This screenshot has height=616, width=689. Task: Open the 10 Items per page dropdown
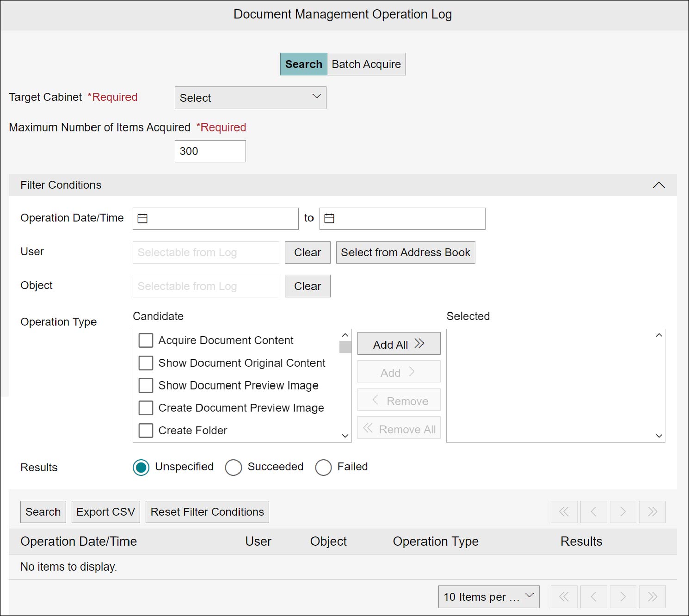click(488, 597)
